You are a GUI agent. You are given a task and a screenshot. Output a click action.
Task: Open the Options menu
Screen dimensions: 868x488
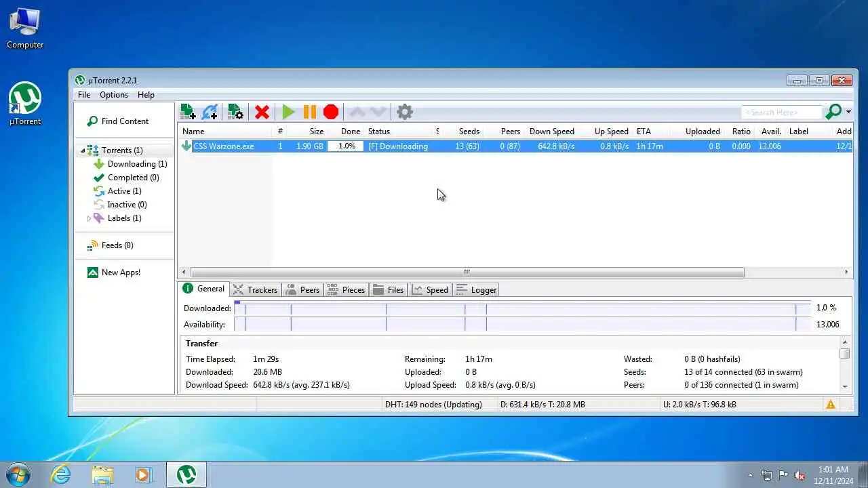tap(114, 95)
